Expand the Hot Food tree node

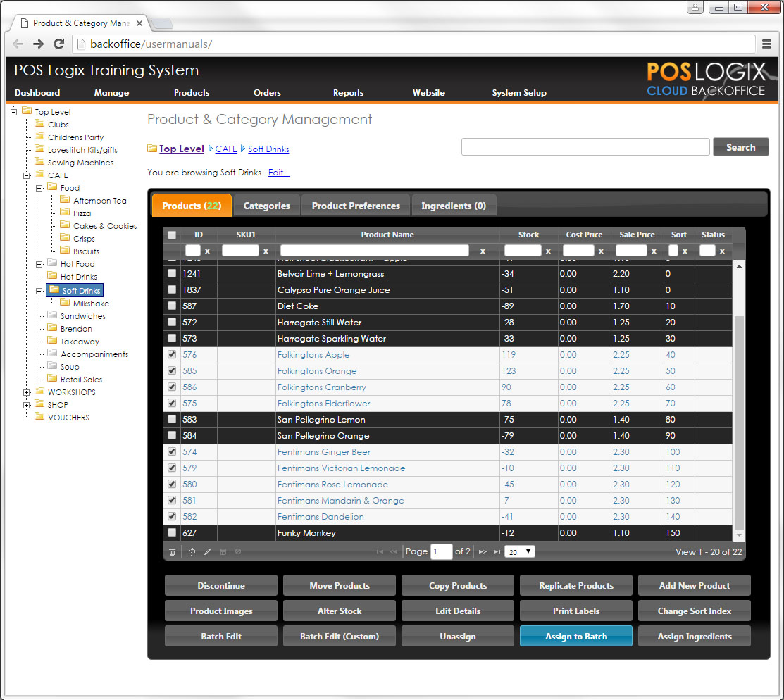click(39, 264)
